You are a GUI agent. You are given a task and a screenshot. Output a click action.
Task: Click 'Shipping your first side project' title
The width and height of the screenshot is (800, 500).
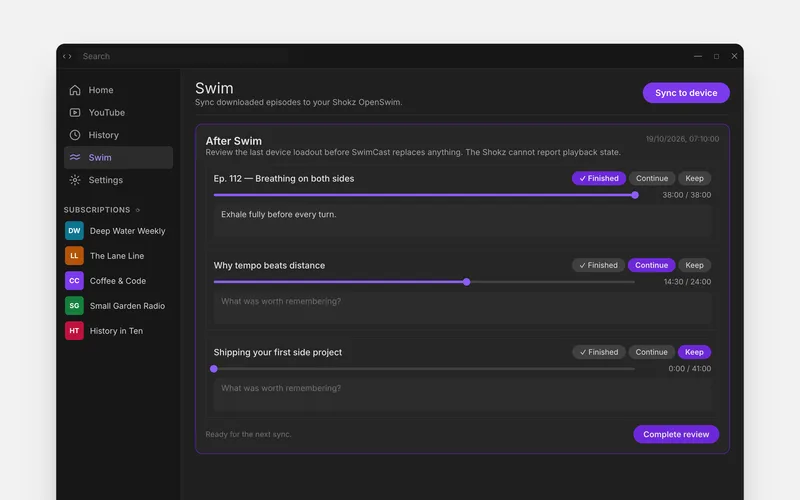pos(278,352)
